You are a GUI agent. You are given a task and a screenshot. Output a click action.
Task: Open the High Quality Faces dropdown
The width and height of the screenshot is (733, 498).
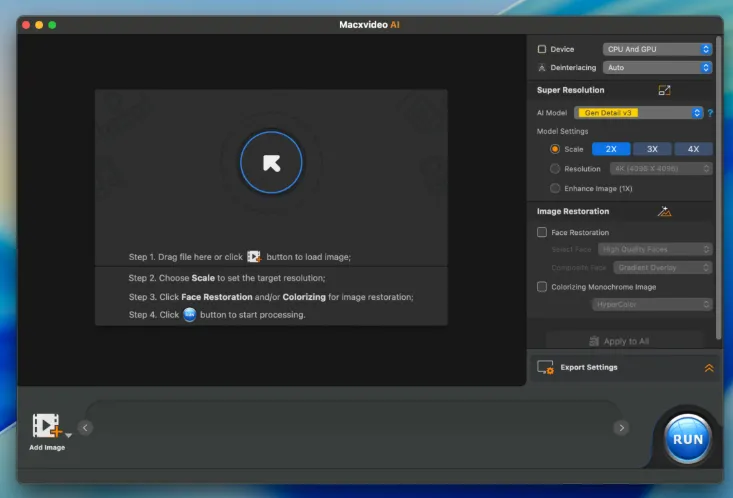pyautogui.click(x=655, y=249)
